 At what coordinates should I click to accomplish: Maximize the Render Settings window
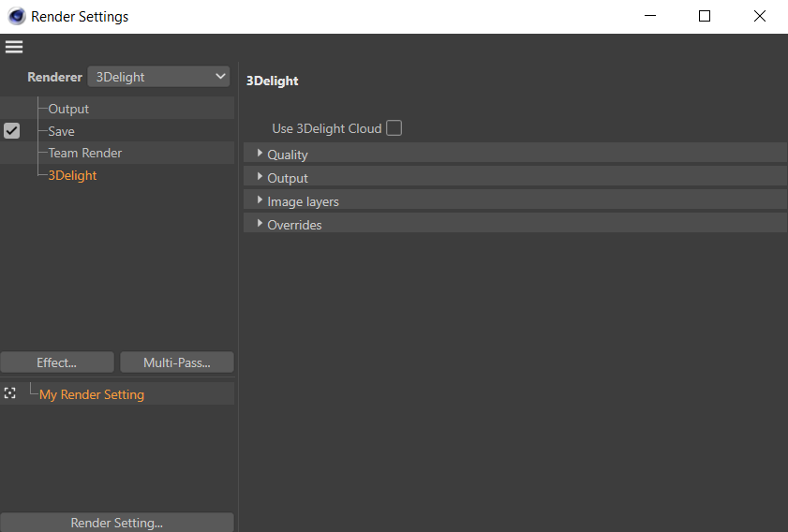[705, 17]
